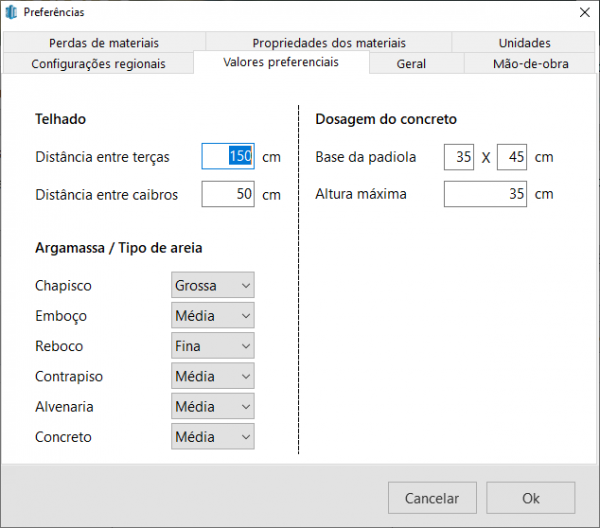The height and width of the screenshot is (528, 600).
Task: Expand the Chapisco sand type dropdown
Action: click(212, 285)
